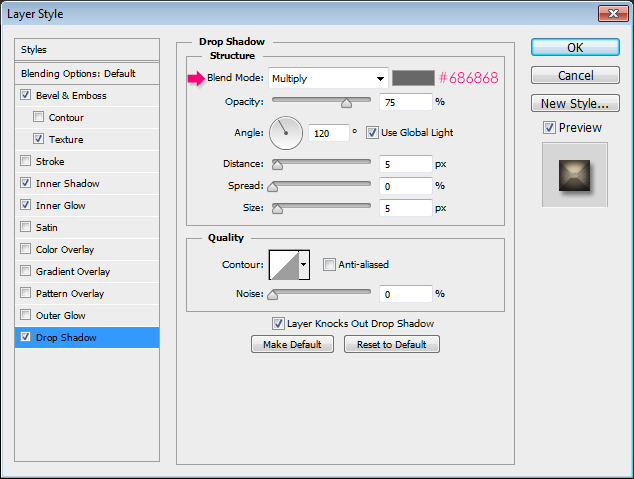Enable the Stroke effect checkbox
634x479 pixels.
click(x=25, y=161)
